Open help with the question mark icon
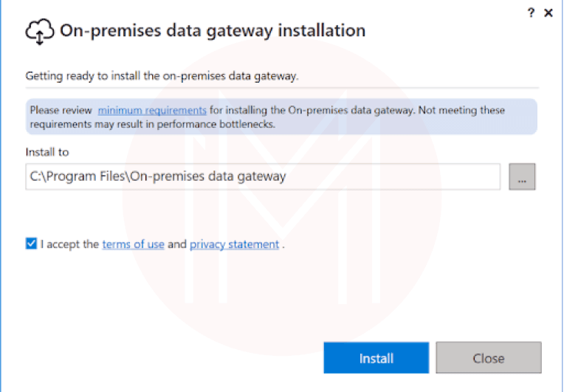564x392 pixels. [531, 13]
